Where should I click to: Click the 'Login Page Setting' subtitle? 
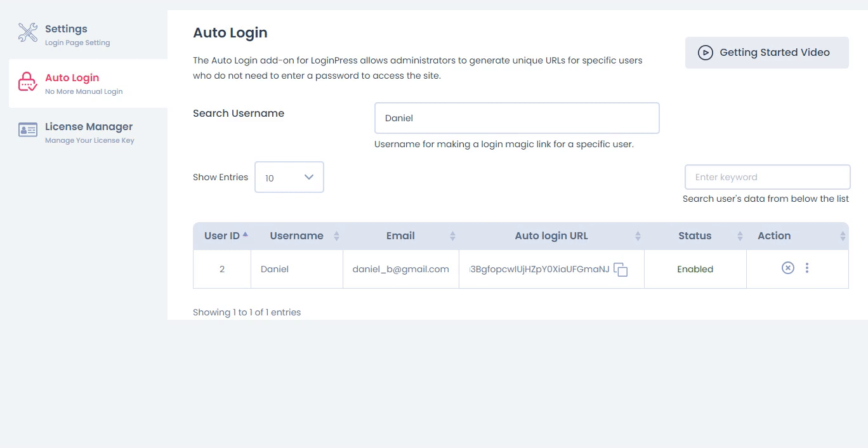(77, 43)
